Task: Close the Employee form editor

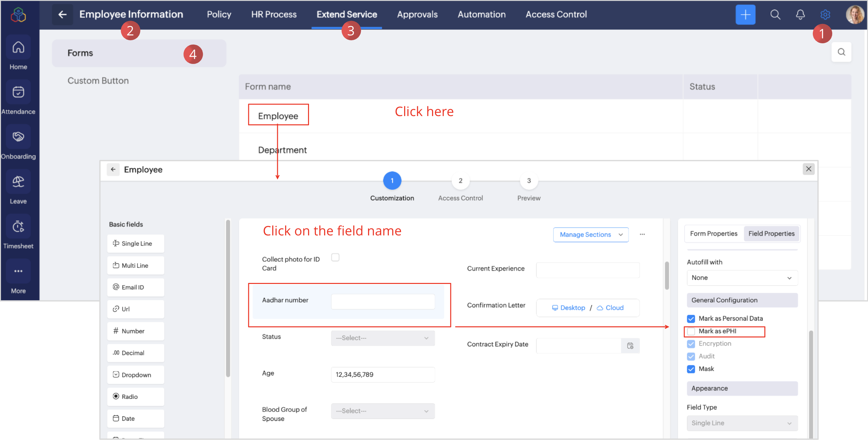Action: point(808,169)
